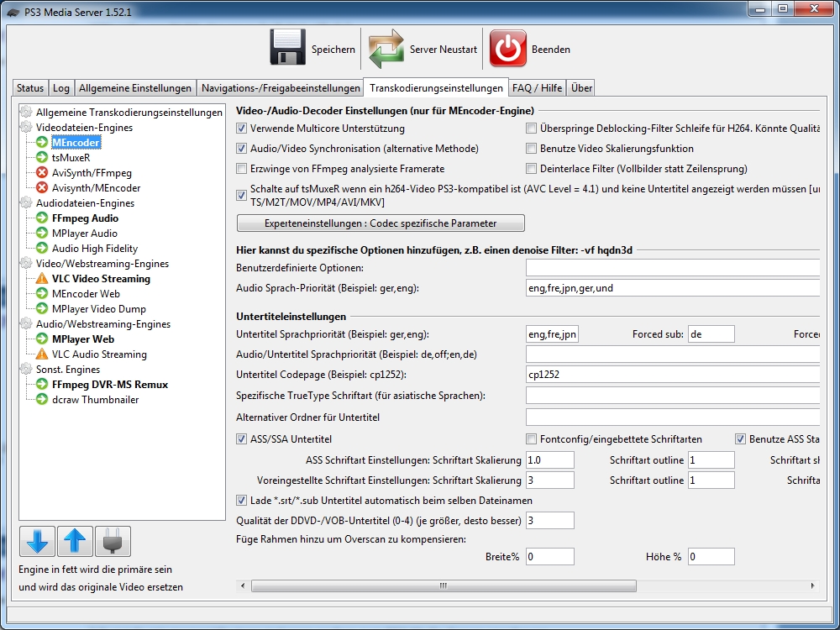Viewport: 840px width, 630px height.
Task: Click the red power Beenden icon
Action: point(508,48)
